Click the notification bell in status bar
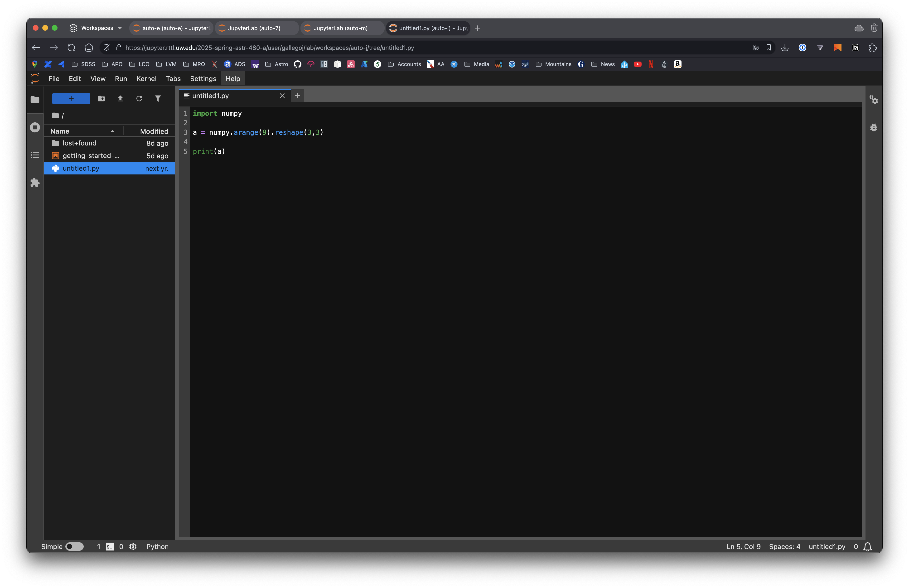This screenshot has width=909, height=588. click(867, 547)
